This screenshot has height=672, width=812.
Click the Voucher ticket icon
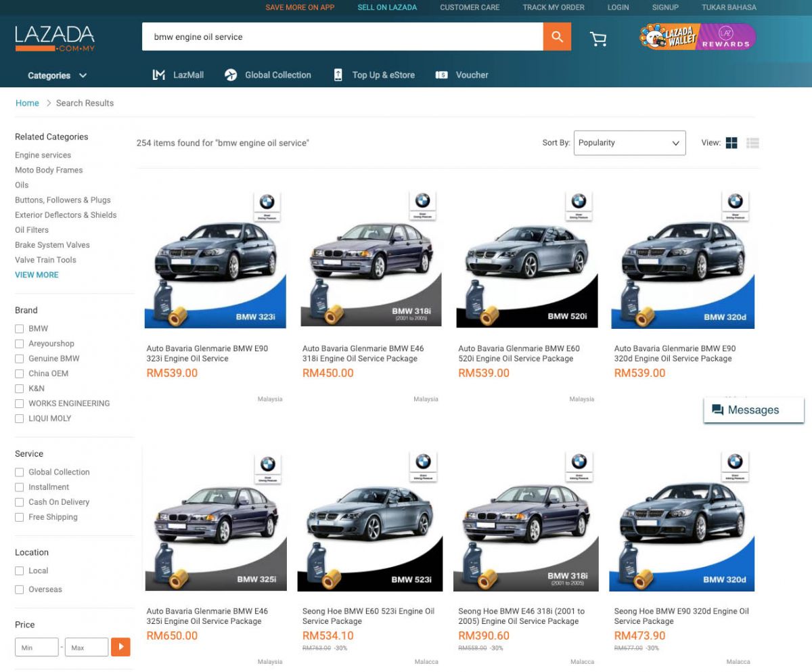(442, 75)
